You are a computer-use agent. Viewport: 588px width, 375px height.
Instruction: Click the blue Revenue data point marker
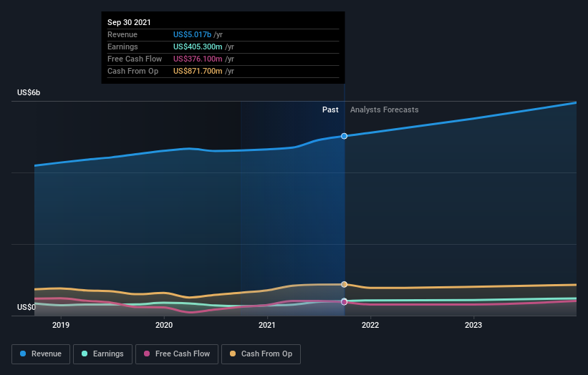(x=344, y=136)
